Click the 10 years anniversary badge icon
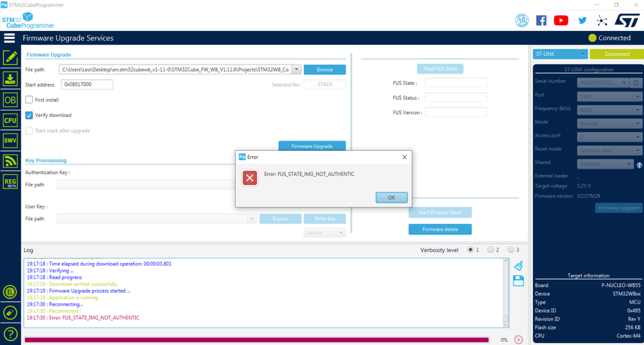 click(x=522, y=20)
